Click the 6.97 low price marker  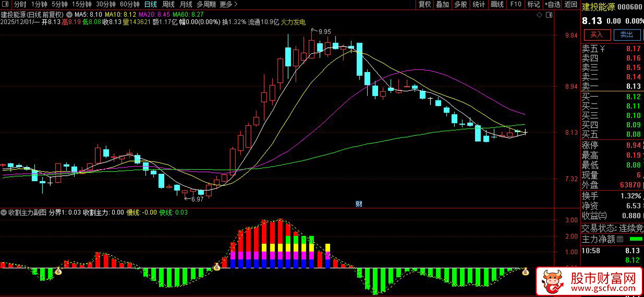197,199
